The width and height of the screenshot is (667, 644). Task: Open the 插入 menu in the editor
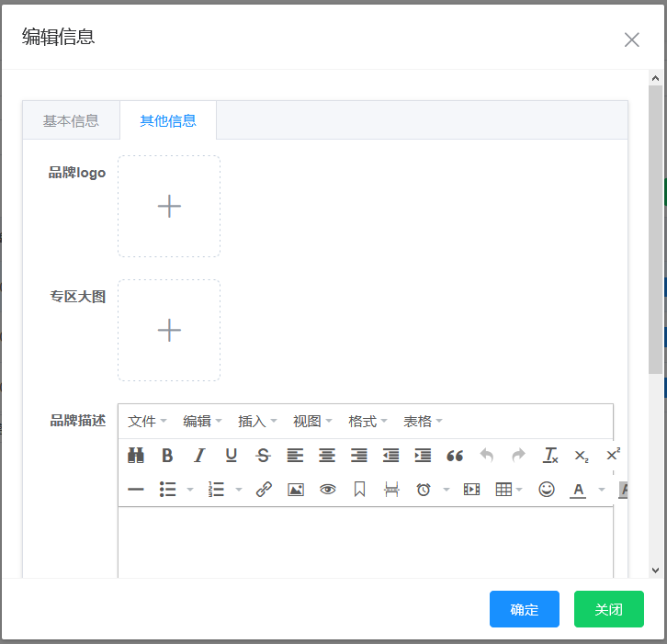pos(257,422)
